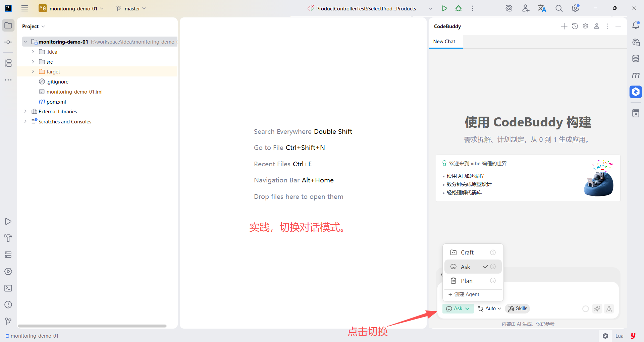The width and height of the screenshot is (644, 342).
Task: Hide the CodeBuddy panel
Action: tap(618, 26)
